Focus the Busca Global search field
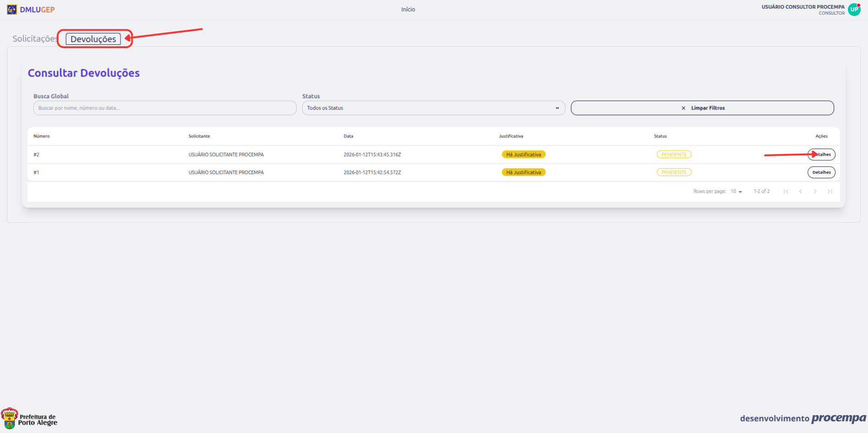Viewport: 868px width, 433px height. tap(165, 108)
